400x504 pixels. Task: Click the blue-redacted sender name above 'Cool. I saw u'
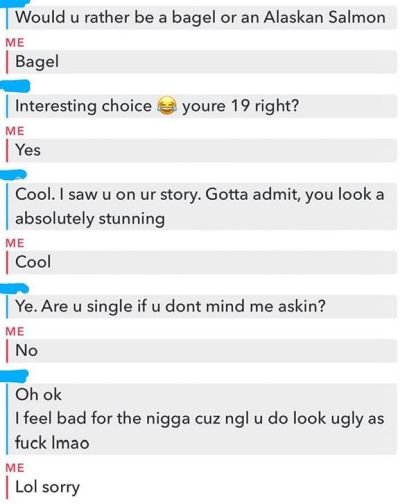point(13,175)
